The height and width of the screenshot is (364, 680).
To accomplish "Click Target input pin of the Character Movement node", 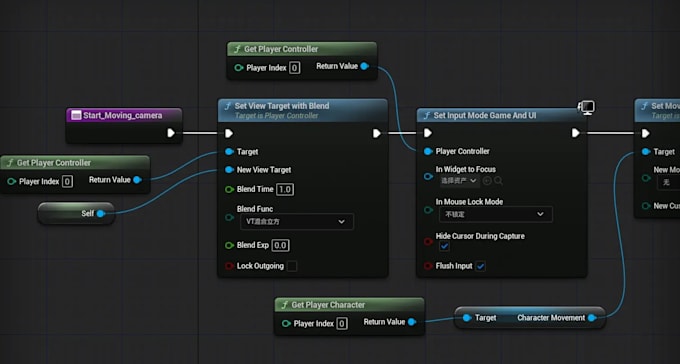I will pyautogui.click(x=467, y=318).
